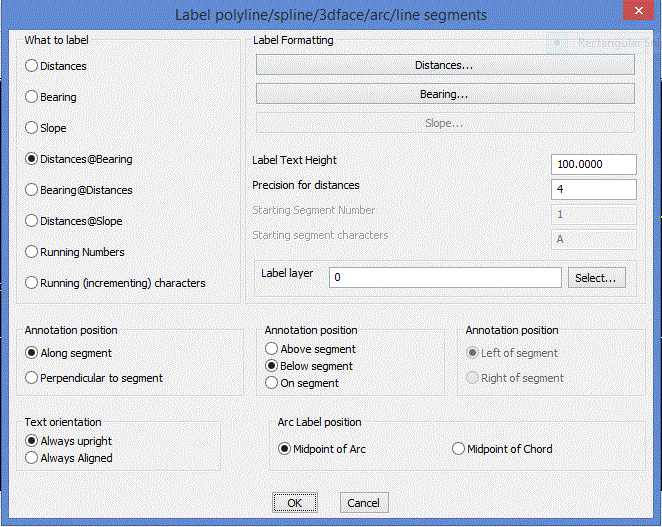The height and width of the screenshot is (527, 662).
Task: Pick the Bearing@Distances radio button
Action: (x=33, y=190)
